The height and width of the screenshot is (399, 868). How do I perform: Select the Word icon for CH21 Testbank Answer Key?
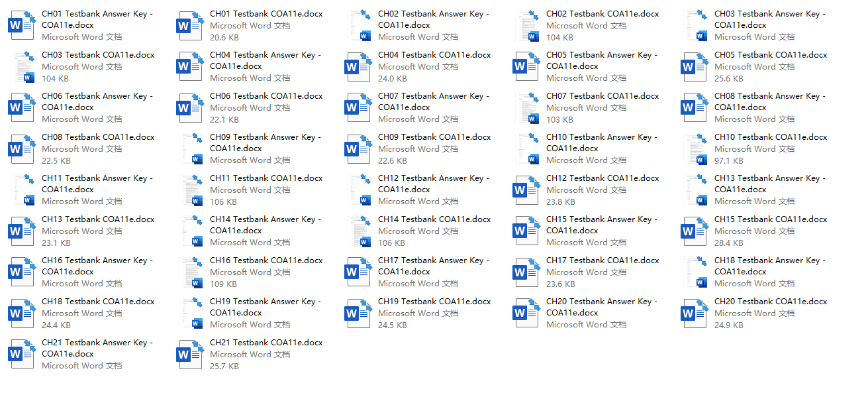click(x=21, y=354)
